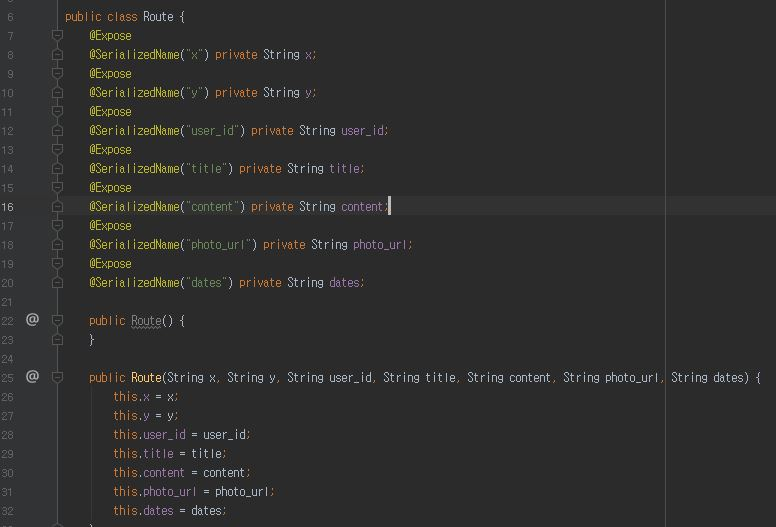Collapse the fold marker on line 17

pos(57,226)
